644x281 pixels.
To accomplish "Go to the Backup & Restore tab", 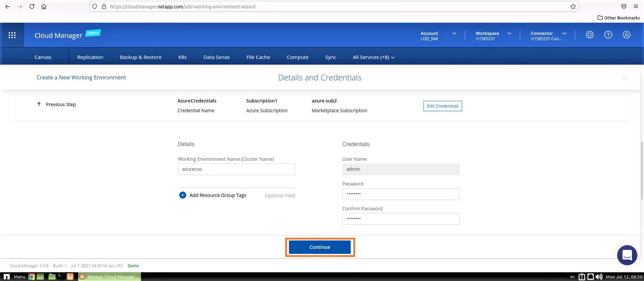I will coord(140,57).
